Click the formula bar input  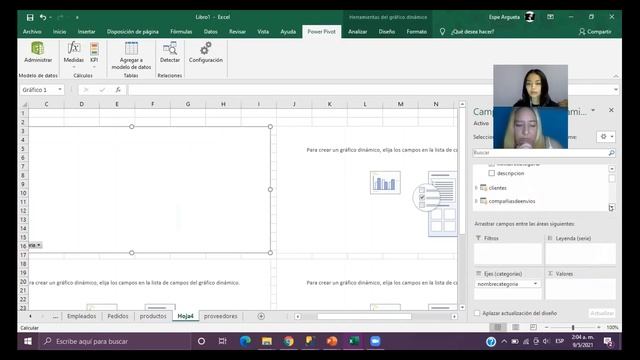(x=369, y=90)
